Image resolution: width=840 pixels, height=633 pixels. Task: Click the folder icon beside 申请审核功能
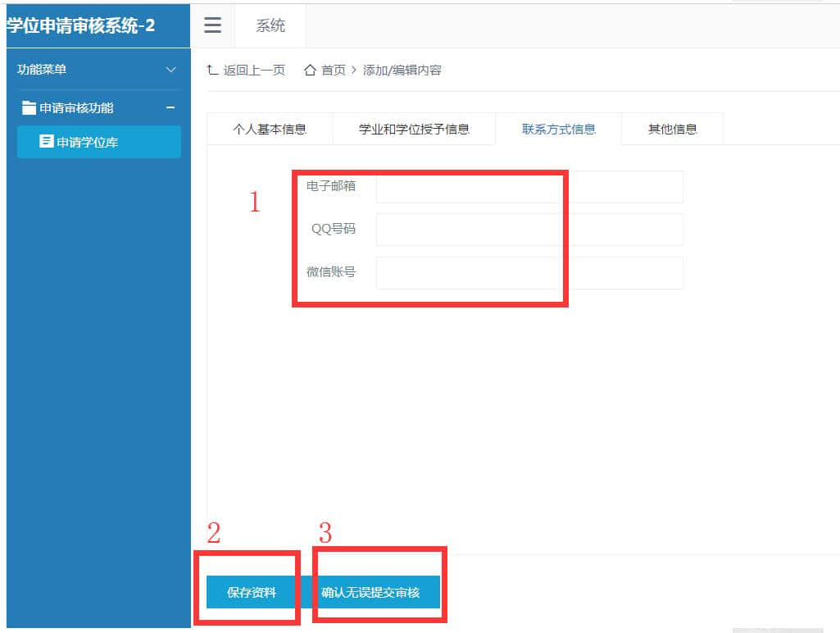(29, 108)
